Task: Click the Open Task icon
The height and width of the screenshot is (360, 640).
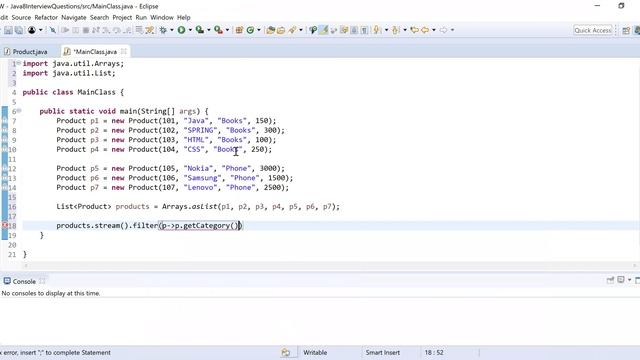Action: coord(281,30)
